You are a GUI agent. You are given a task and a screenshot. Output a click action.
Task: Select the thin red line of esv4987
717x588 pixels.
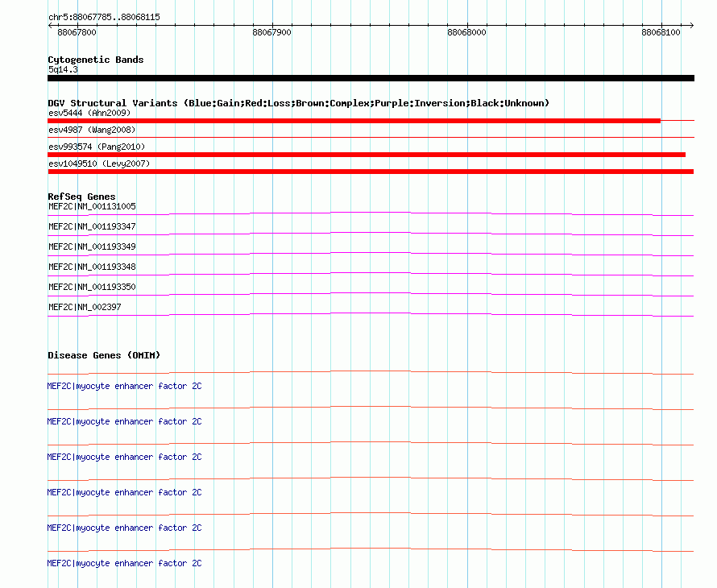tap(371, 137)
